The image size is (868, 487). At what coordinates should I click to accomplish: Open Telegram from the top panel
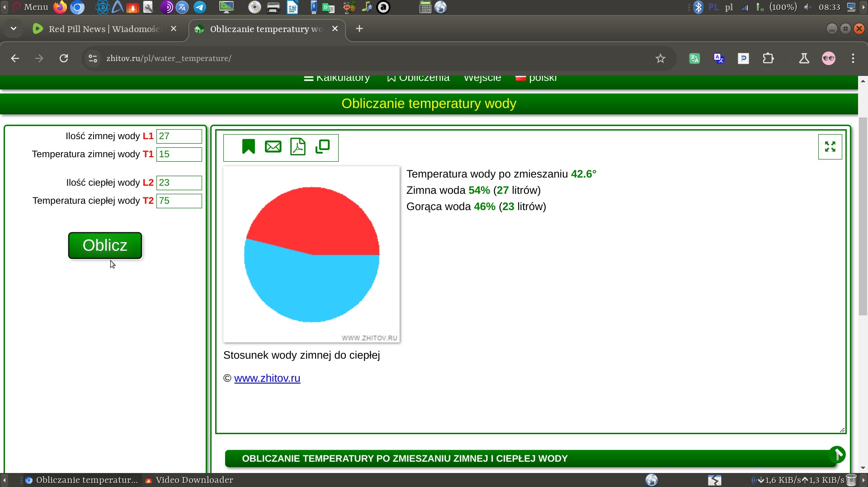[x=199, y=7]
